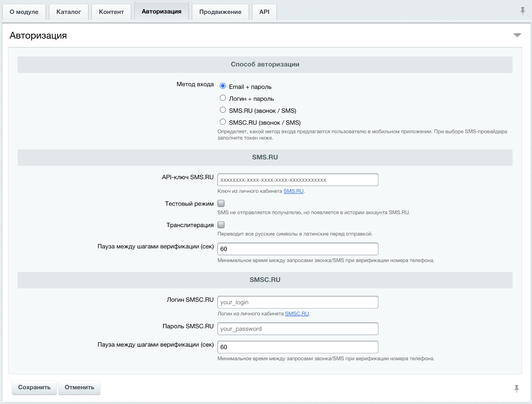532x404 pixels.
Task: Choose SMSC.RU (звонок / SMS) method
Action: [x=223, y=122]
